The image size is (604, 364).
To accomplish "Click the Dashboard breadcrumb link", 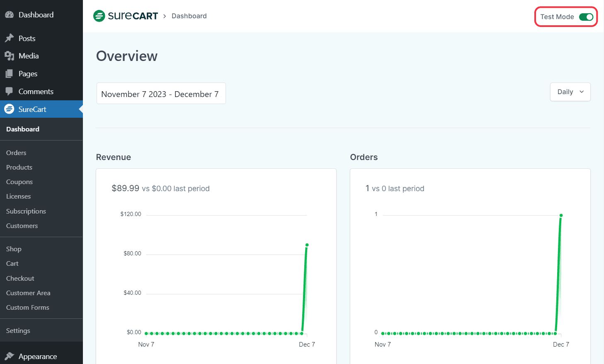I will (189, 16).
